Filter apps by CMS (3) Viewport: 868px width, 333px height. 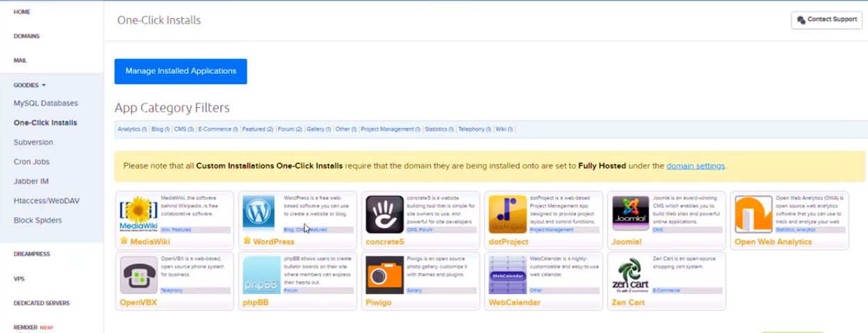[x=184, y=129]
